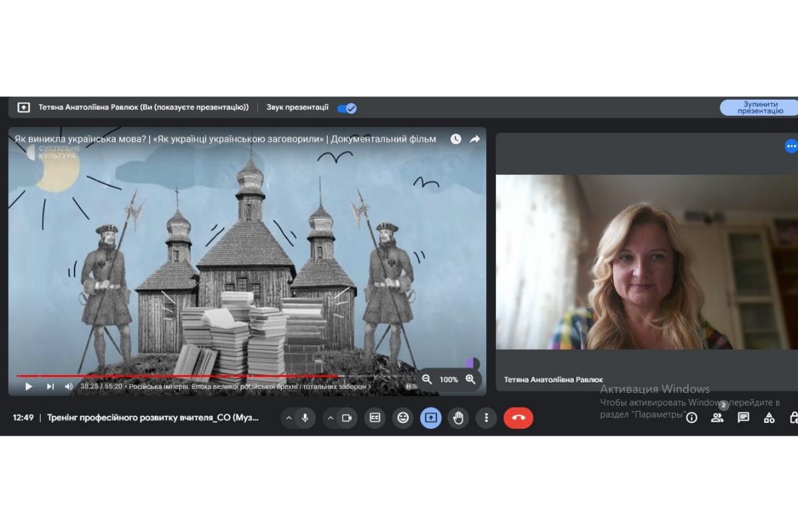Raise hand in the meeting
This screenshot has width=798, height=532.
tap(458, 418)
